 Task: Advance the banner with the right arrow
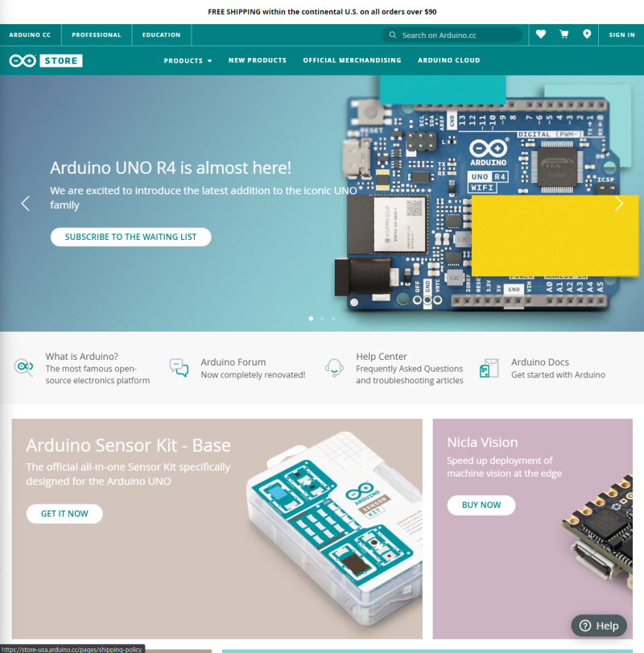[618, 204]
